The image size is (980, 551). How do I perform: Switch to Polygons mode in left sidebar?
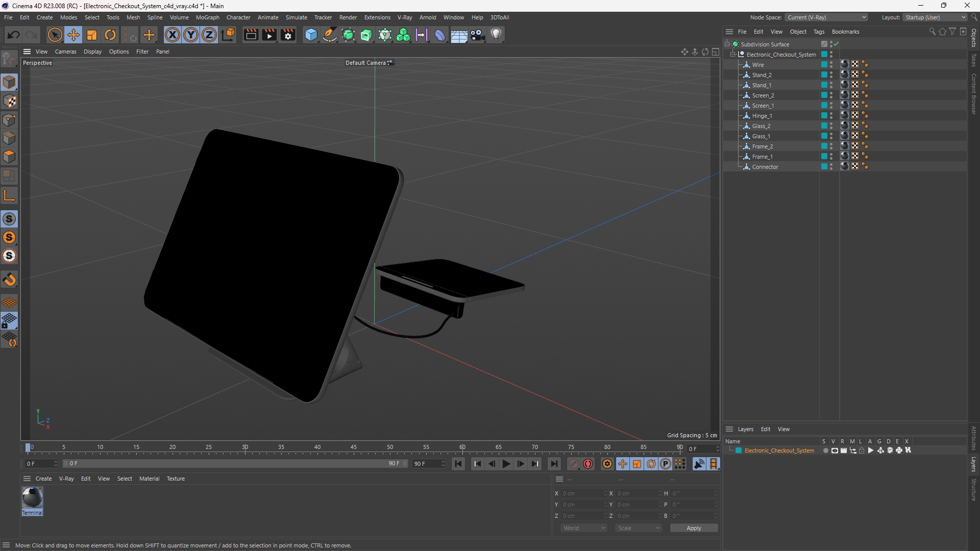9,157
